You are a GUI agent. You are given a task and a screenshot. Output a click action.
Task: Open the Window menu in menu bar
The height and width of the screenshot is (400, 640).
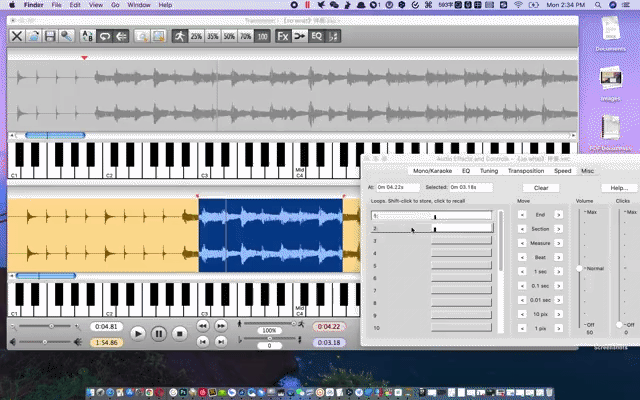pyautogui.click(x=139, y=5)
